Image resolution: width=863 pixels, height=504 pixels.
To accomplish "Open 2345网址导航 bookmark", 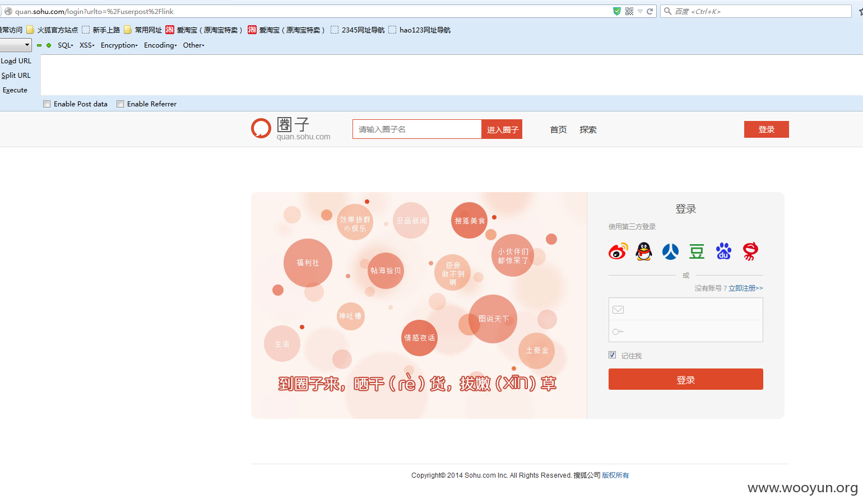I will pyautogui.click(x=358, y=30).
